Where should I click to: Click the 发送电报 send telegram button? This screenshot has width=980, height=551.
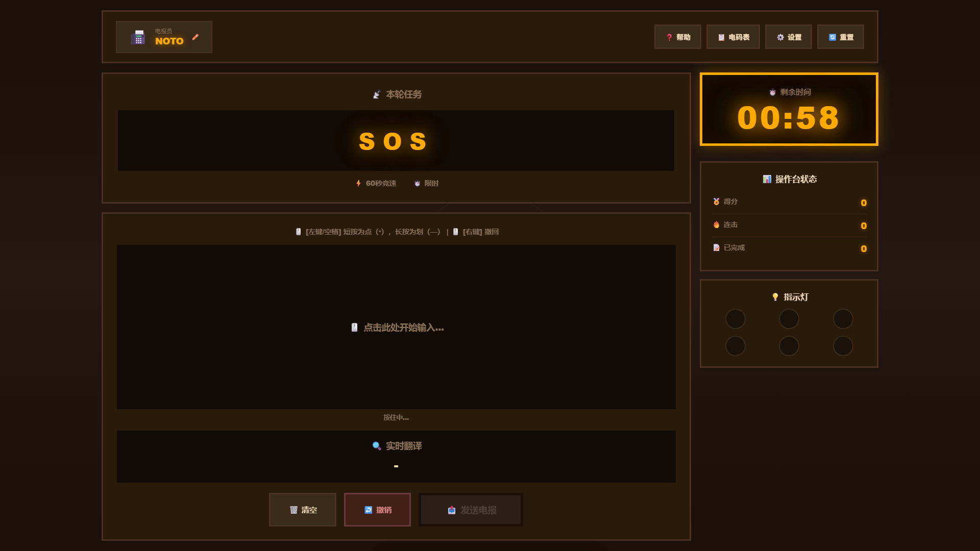(x=471, y=510)
